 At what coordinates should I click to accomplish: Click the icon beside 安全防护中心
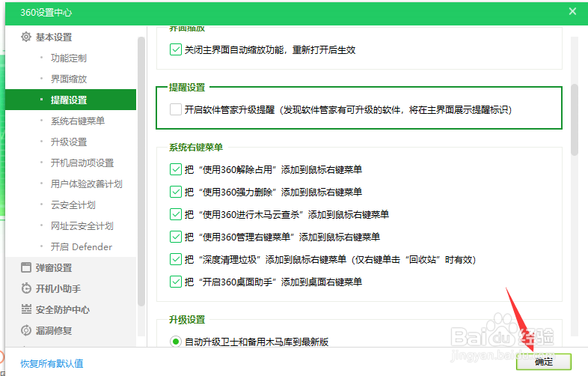click(x=26, y=309)
